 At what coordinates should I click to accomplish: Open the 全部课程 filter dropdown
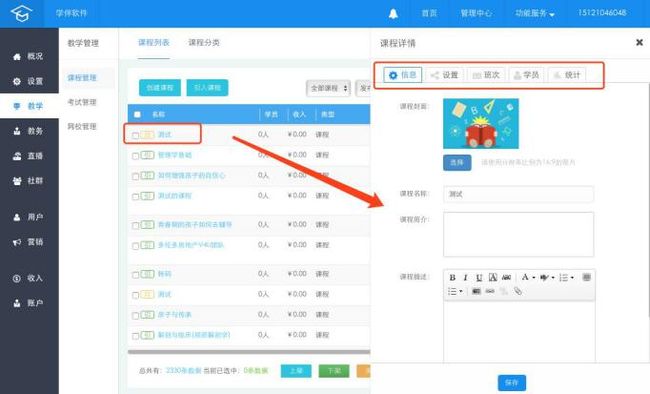point(328,88)
